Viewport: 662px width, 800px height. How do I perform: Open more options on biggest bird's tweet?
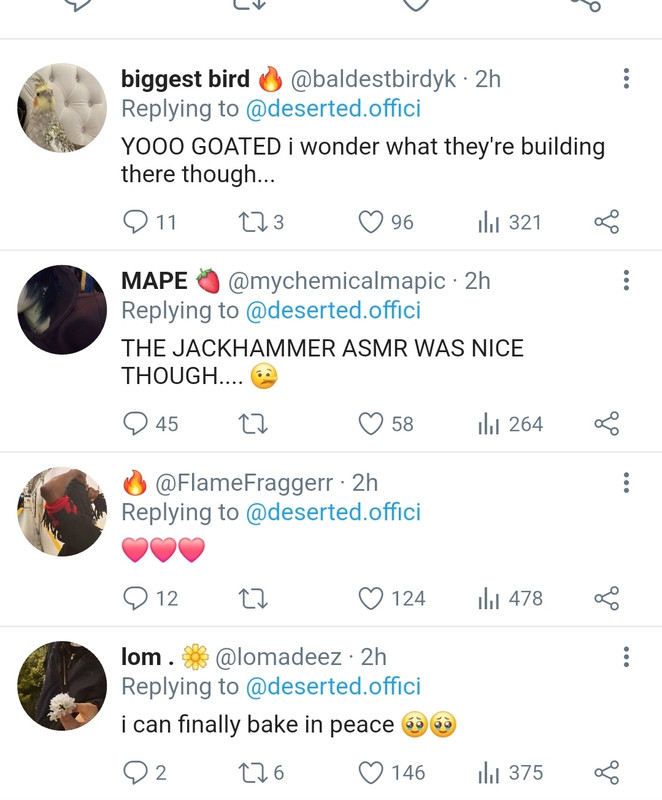point(626,79)
